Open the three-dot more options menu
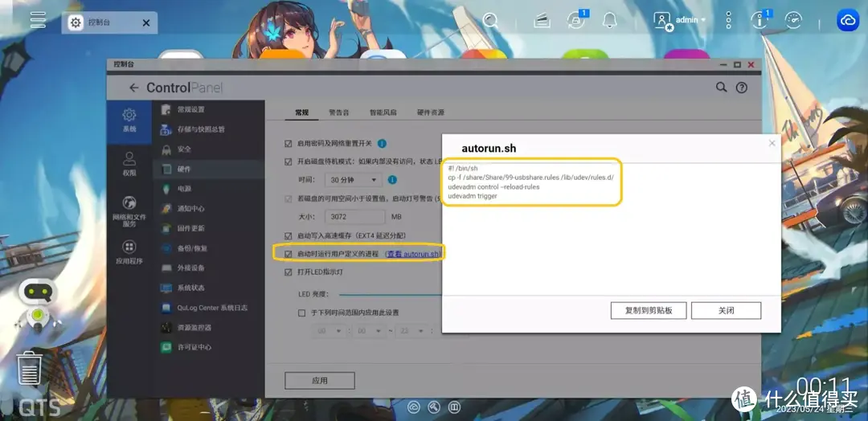The height and width of the screenshot is (421, 868). pyautogui.click(x=728, y=20)
